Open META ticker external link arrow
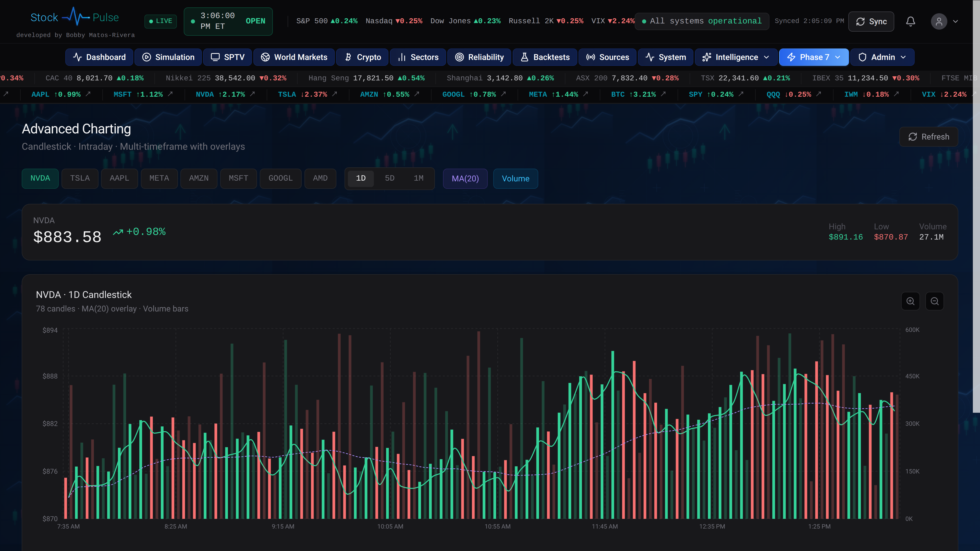 pos(585,94)
